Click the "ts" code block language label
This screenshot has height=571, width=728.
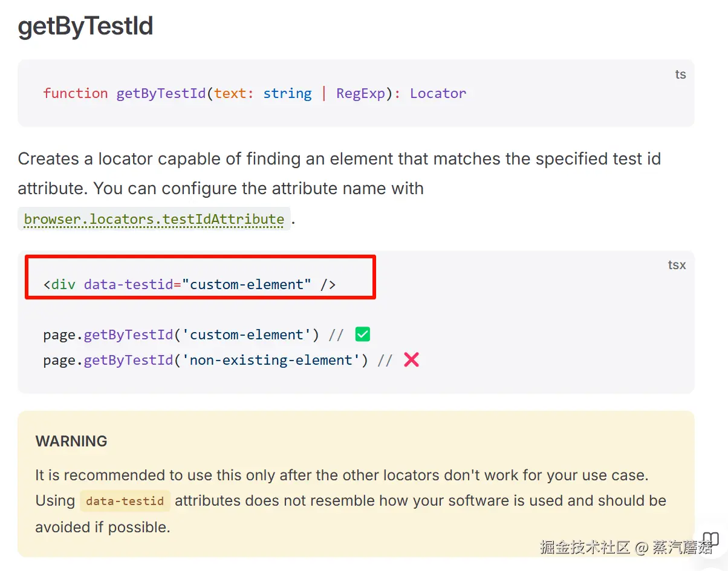(680, 74)
